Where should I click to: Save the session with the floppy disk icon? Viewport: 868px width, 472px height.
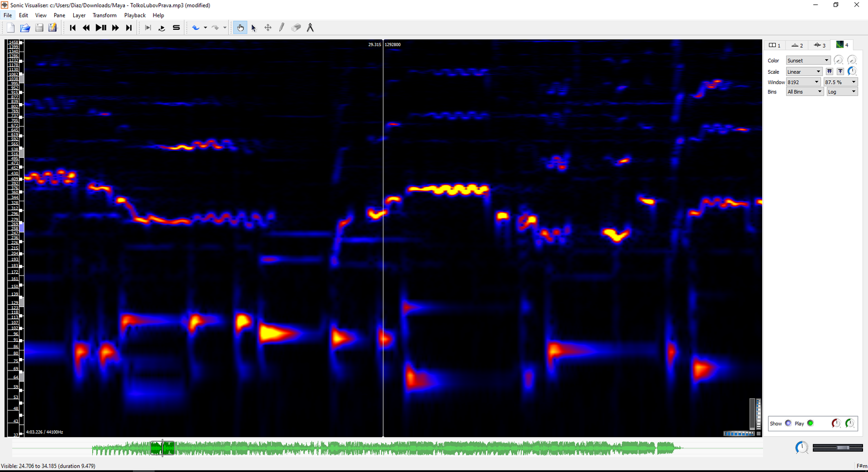(x=39, y=28)
